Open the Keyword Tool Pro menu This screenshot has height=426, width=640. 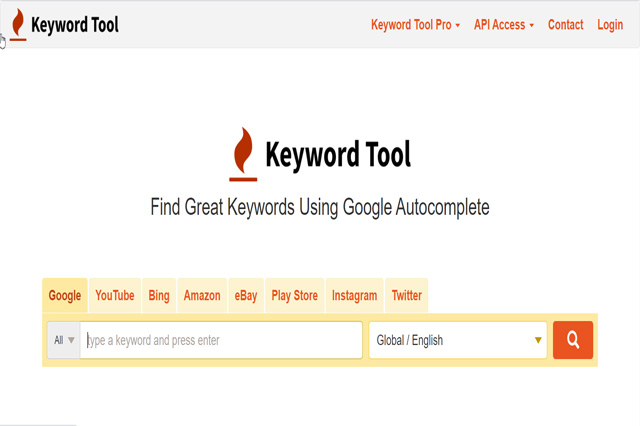(x=415, y=25)
